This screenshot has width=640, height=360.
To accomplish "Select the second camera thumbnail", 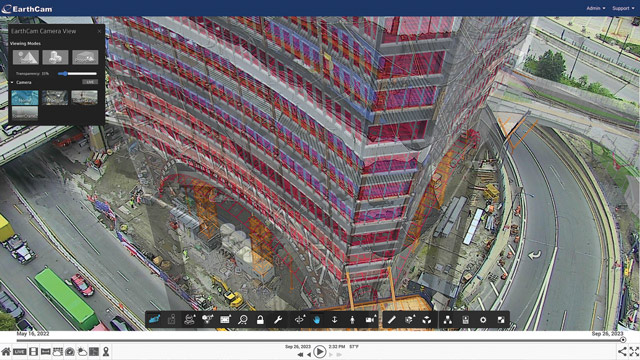I will 55,98.
